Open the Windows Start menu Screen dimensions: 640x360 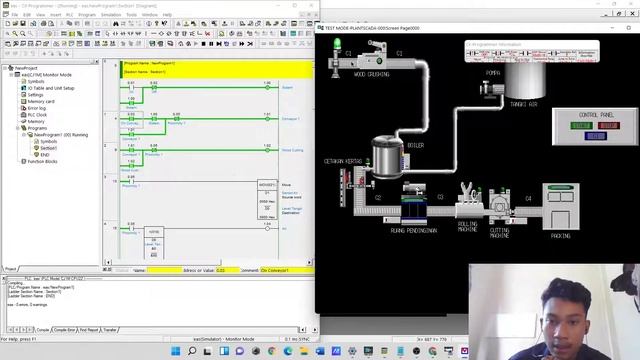[176, 351]
